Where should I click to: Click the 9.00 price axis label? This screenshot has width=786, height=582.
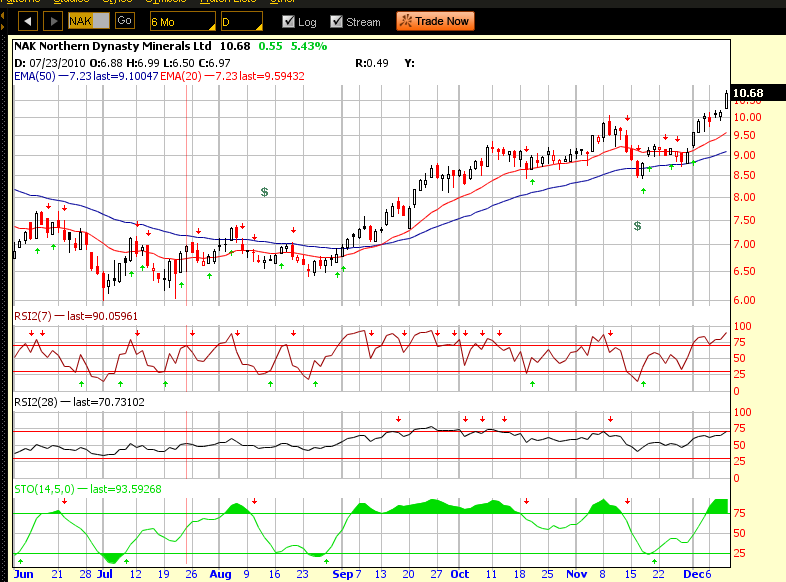point(744,155)
